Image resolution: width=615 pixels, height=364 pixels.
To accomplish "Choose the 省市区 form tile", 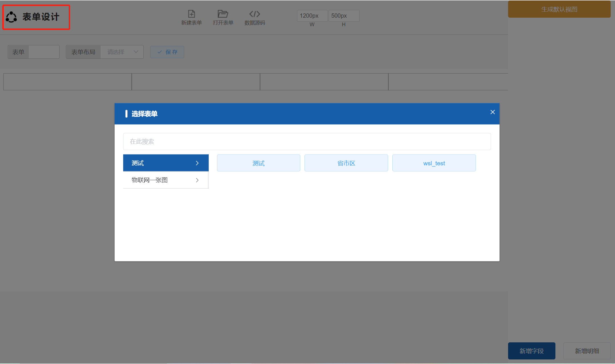I will pos(346,163).
